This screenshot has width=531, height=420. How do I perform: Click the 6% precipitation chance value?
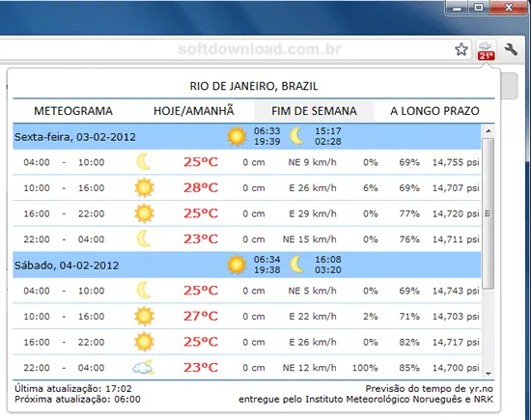(x=370, y=188)
